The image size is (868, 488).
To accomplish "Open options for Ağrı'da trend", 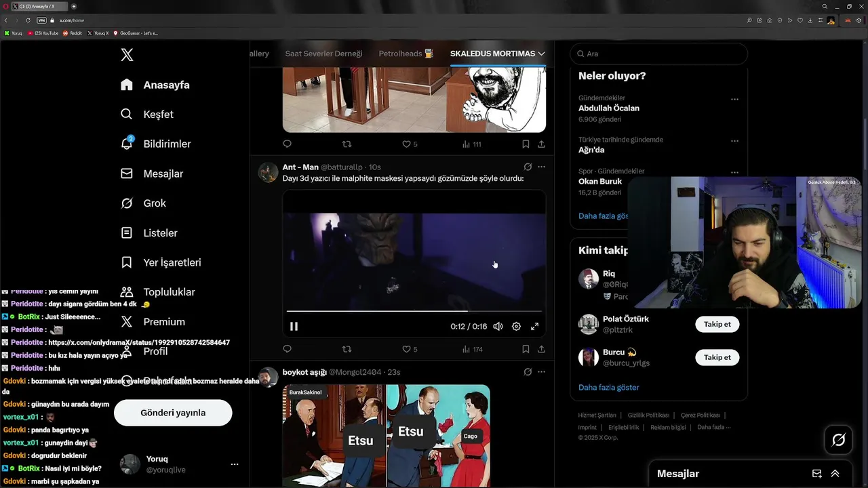I will [x=734, y=141].
